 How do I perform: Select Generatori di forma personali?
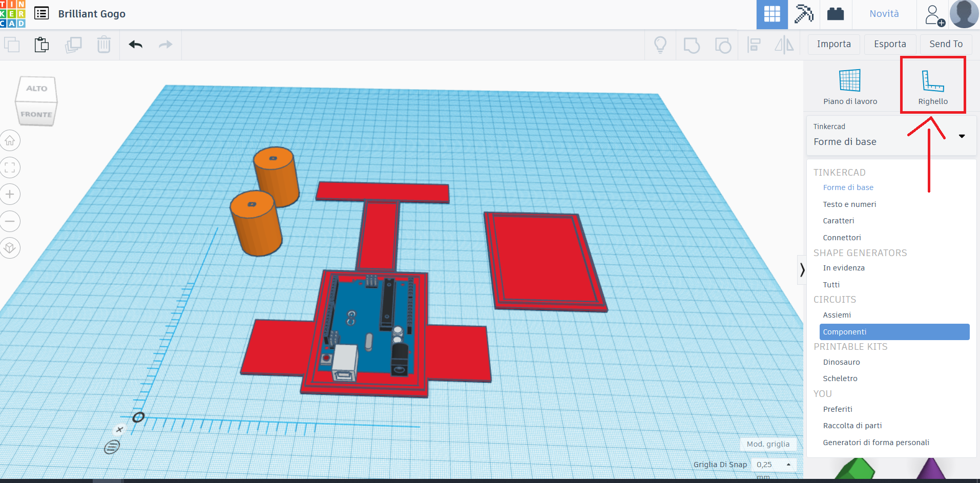(x=876, y=443)
